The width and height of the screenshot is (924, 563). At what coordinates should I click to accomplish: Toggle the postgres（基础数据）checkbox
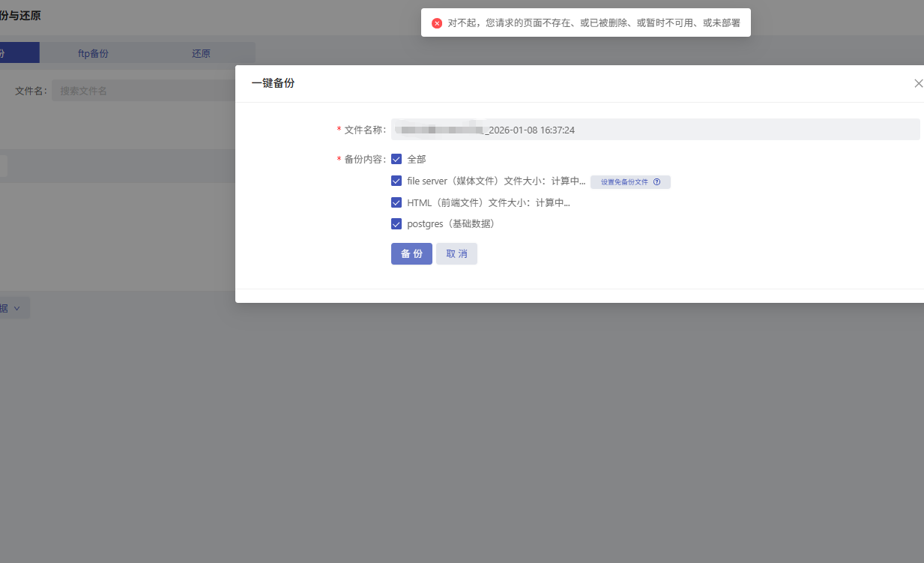(x=396, y=223)
